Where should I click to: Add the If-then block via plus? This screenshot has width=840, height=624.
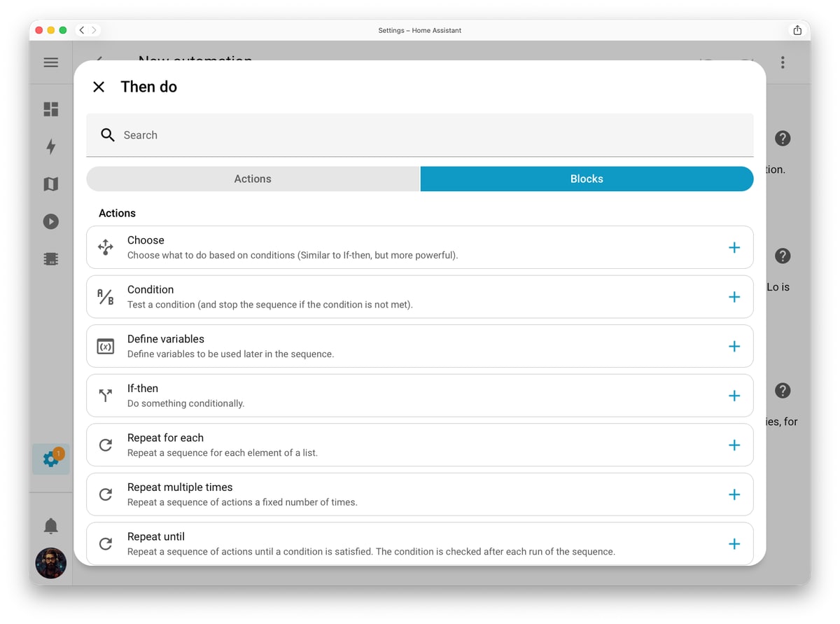coord(734,396)
